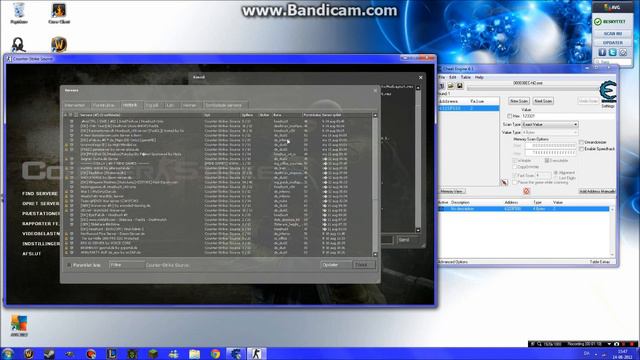Image resolution: width=640 pixels, height=360 pixels.
Task: Toggle the Hex checkbox
Action: point(509,116)
